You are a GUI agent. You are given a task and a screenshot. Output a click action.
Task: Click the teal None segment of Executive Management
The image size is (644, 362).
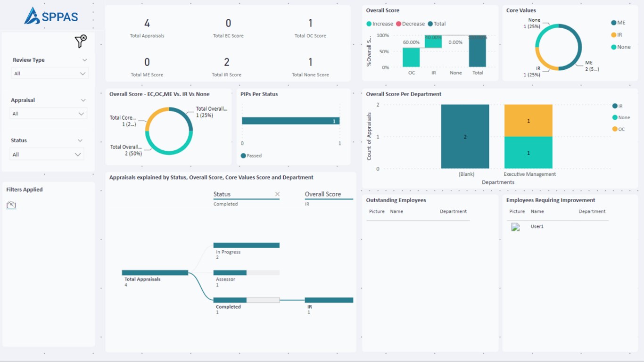click(x=528, y=153)
